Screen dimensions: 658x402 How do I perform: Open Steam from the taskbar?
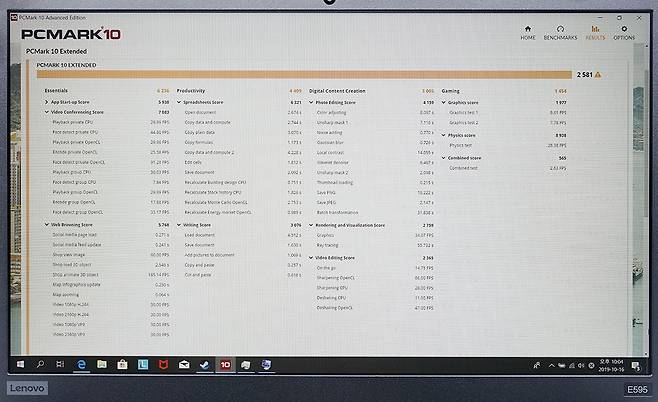(204, 365)
